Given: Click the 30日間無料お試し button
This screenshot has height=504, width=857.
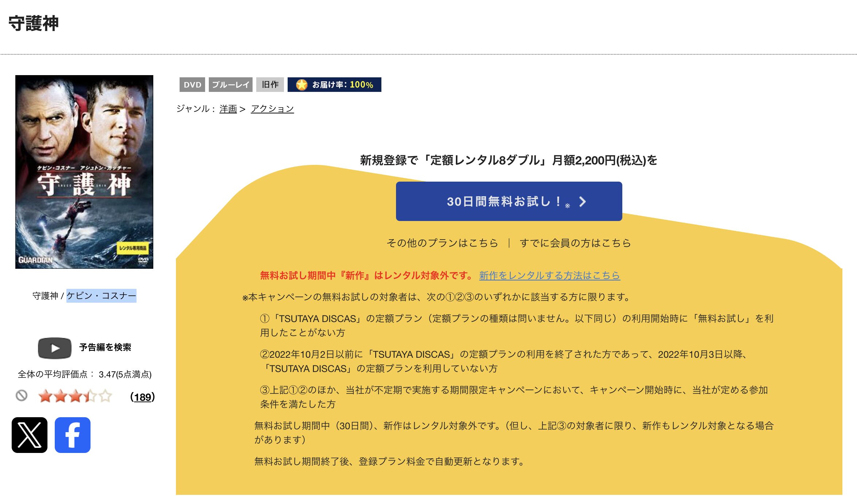Looking at the screenshot, I should pos(509,201).
